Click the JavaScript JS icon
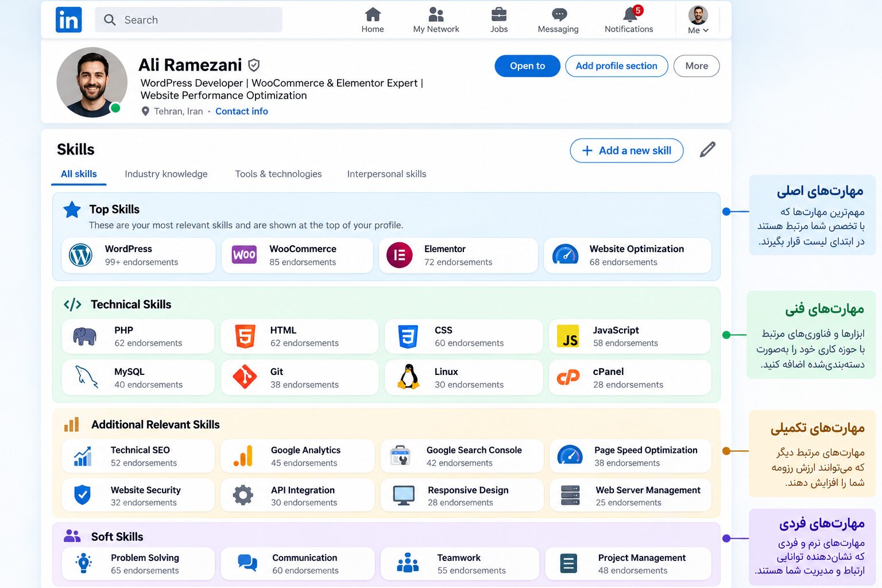The height and width of the screenshot is (588, 882). click(568, 336)
